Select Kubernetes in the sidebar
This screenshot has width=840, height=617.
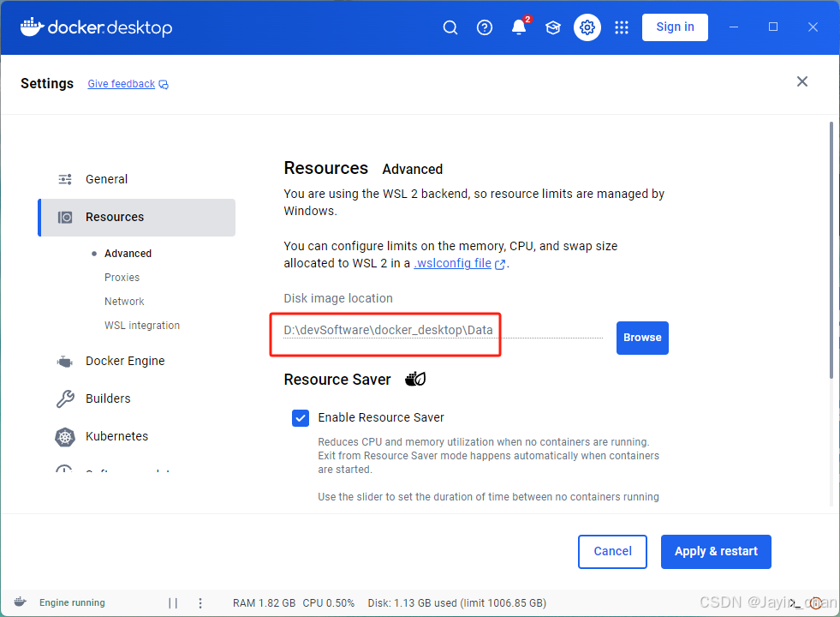(116, 436)
